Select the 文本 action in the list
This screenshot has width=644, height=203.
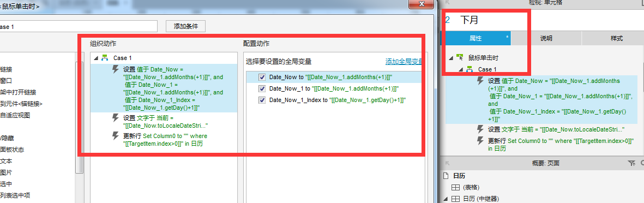coord(6,162)
